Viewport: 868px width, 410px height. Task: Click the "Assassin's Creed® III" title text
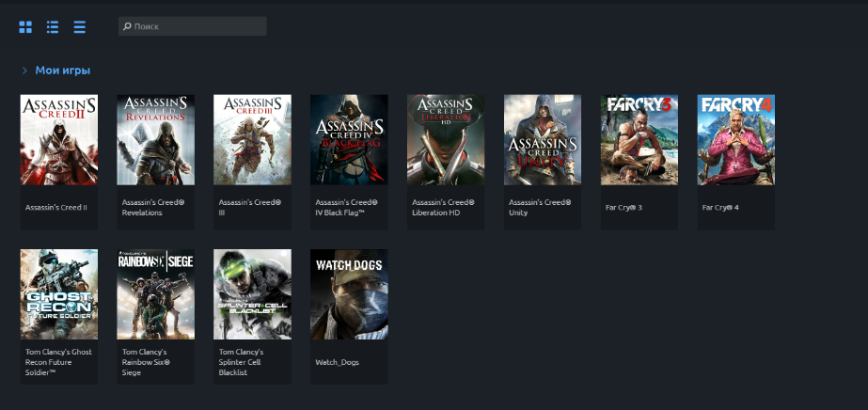pos(250,208)
